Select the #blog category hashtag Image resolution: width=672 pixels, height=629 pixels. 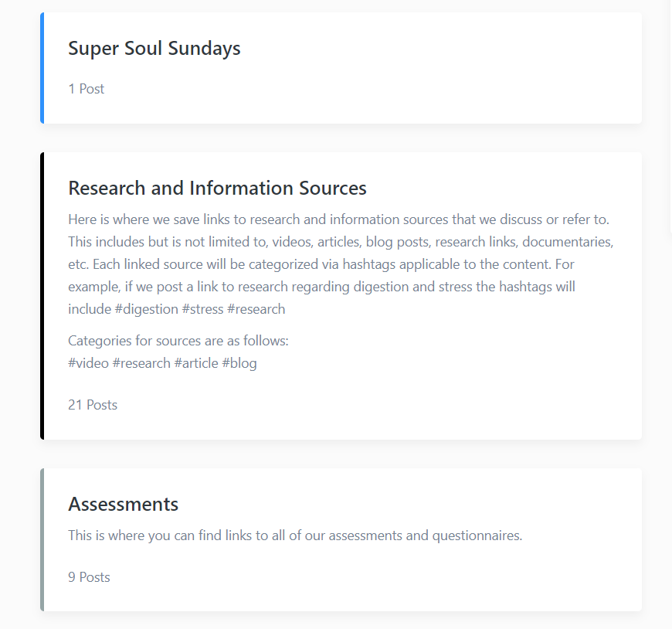click(x=239, y=362)
